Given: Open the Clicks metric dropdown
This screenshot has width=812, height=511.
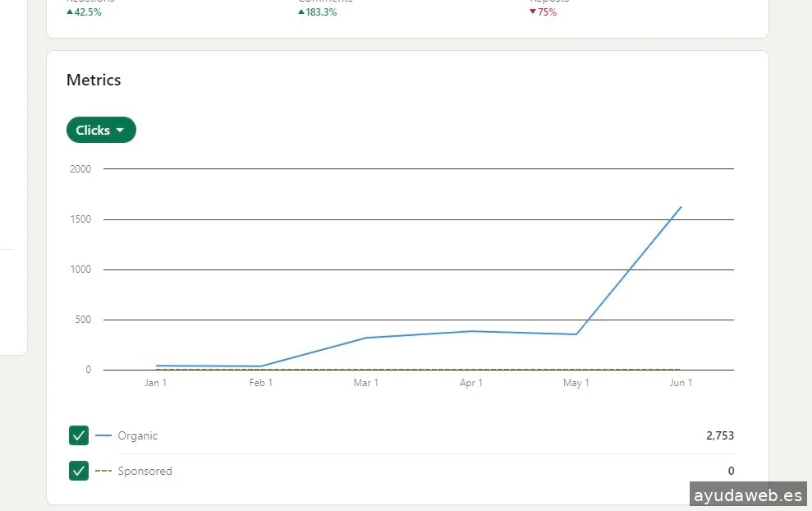Looking at the screenshot, I should pos(101,130).
